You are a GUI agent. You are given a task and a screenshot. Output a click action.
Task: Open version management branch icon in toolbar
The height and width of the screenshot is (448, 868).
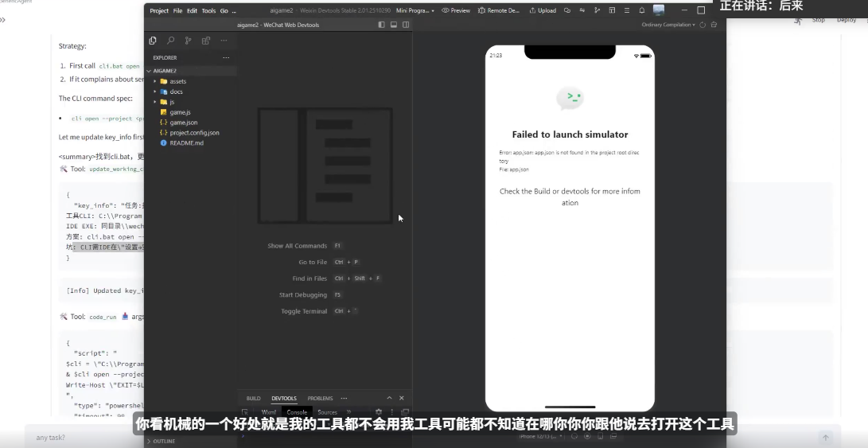(597, 10)
